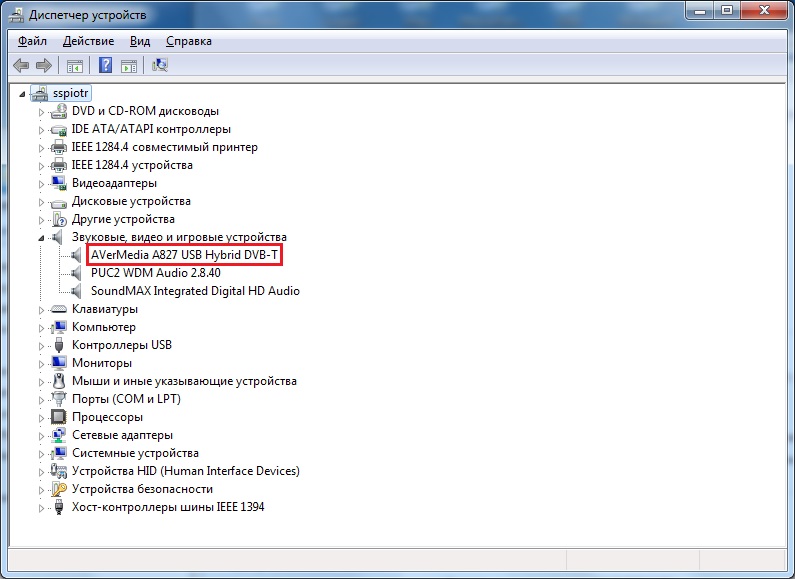Click the Forward arrow toolbar icon
This screenshot has height=579, width=795.
(43, 66)
